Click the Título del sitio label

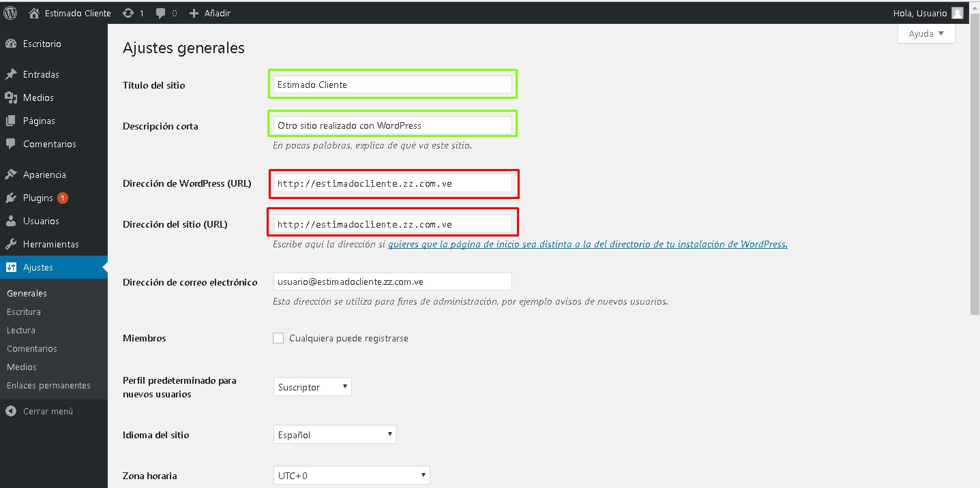click(x=153, y=85)
